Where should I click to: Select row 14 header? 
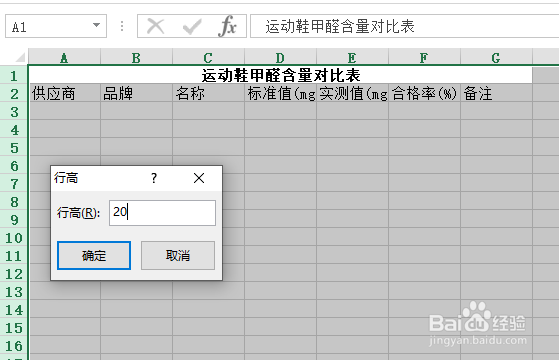click(14, 309)
